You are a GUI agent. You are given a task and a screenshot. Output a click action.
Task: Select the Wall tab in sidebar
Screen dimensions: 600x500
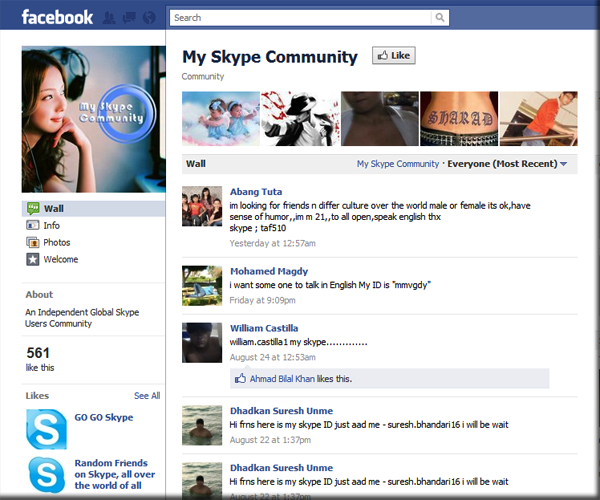tap(93, 208)
